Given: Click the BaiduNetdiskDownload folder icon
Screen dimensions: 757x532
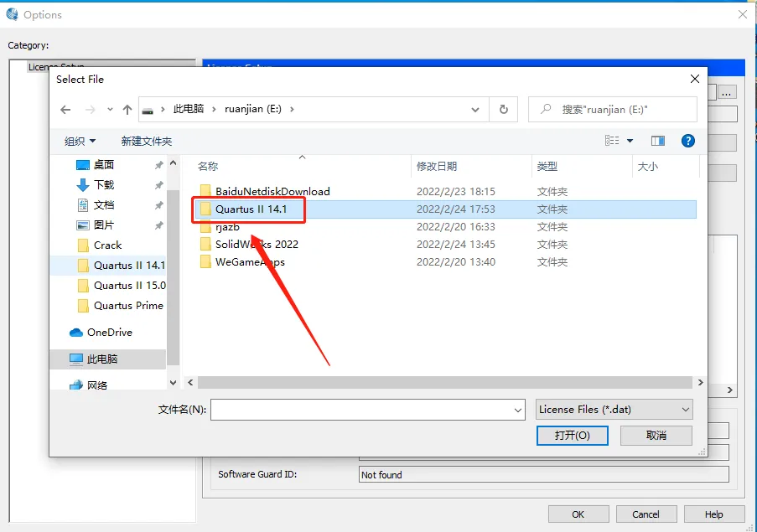Looking at the screenshot, I should (205, 191).
